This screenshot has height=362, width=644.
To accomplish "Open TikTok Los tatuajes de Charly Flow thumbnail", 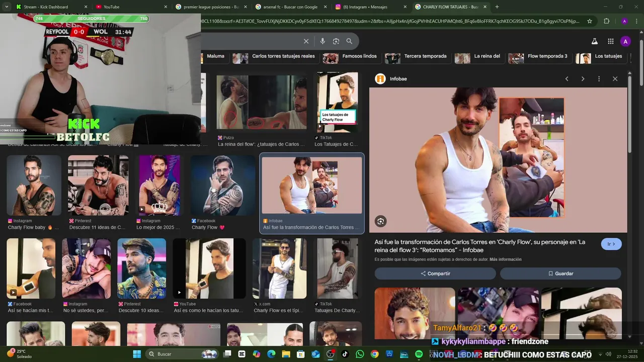I will [x=337, y=103].
